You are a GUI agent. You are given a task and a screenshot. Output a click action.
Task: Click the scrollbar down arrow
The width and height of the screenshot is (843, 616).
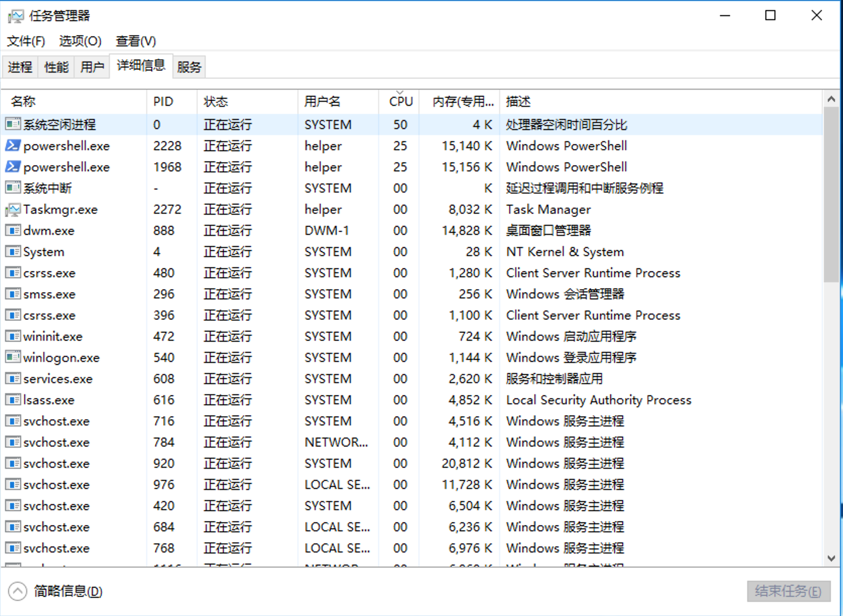[x=831, y=558]
